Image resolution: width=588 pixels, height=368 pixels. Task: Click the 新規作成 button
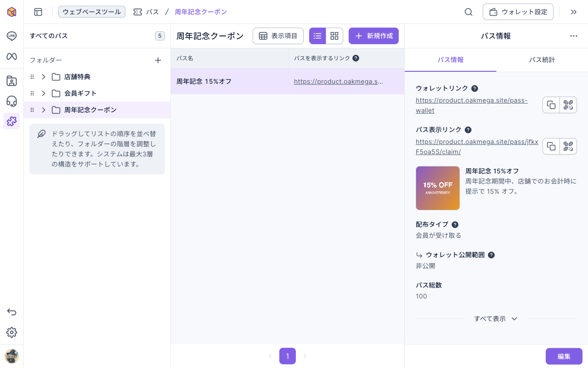[x=373, y=36]
